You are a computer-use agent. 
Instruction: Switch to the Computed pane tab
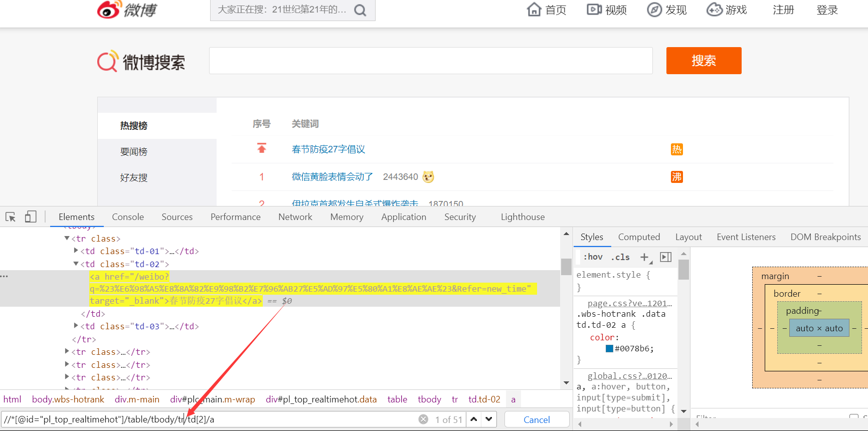pyautogui.click(x=639, y=237)
